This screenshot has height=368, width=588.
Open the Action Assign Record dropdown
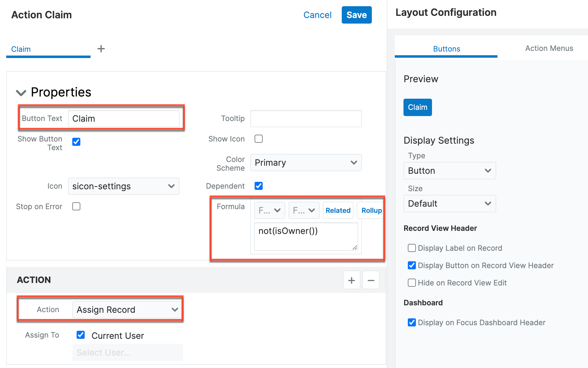pos(127,310)
